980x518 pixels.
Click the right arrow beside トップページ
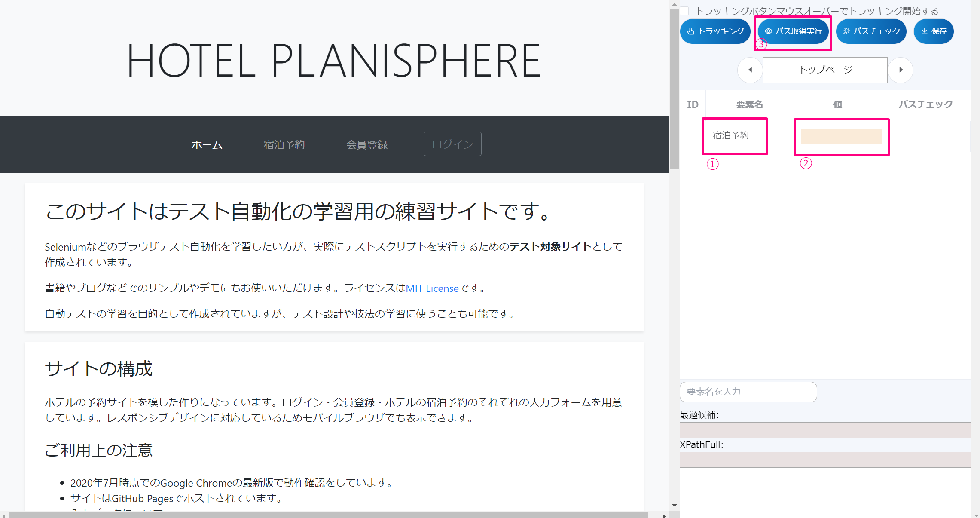(x=901, y=70)
